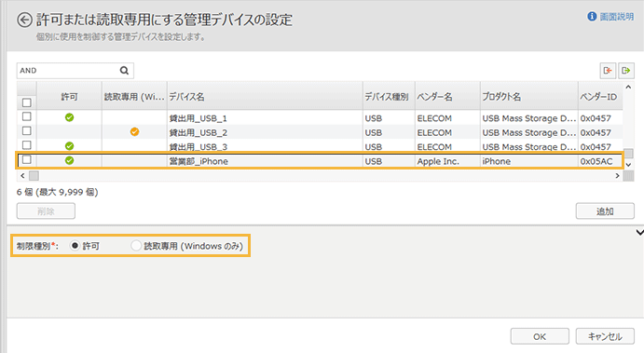
Task: Check the box for 貸出用_USB_2 row
Action: click(x=27, y=131)
